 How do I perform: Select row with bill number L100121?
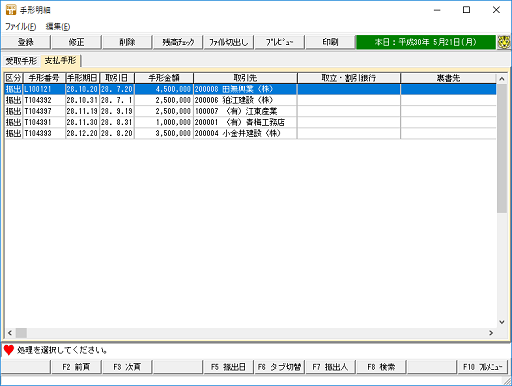pyautogui.click(x=250, y=89)
